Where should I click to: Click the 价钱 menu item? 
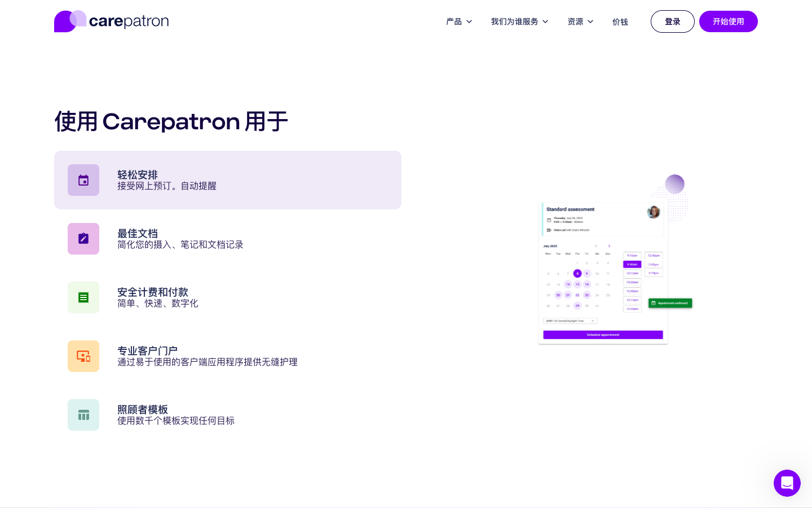tap(620, 21)
